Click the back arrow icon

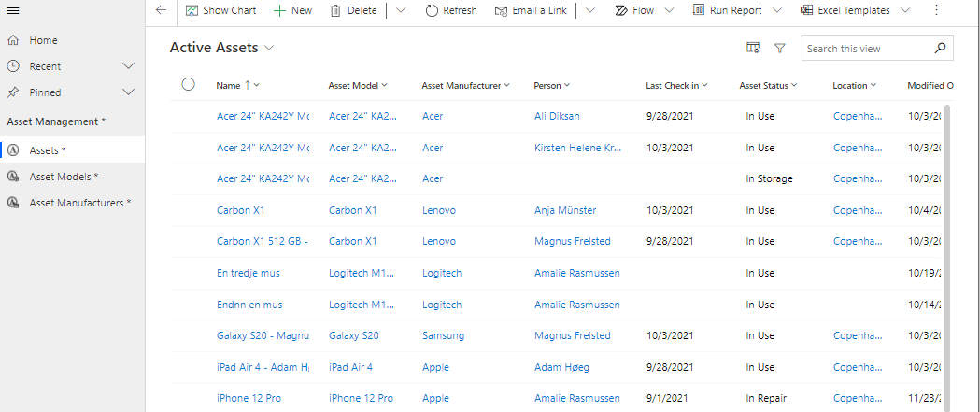pos(161,10)
